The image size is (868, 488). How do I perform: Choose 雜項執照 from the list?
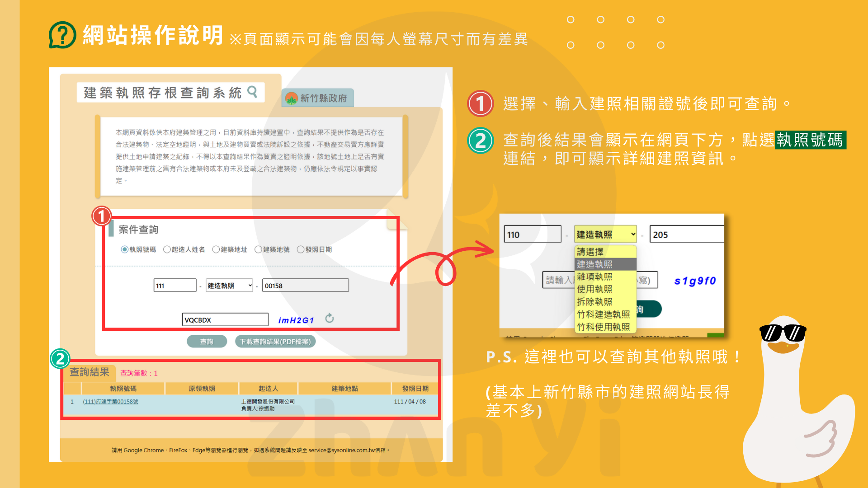point(605,277)
